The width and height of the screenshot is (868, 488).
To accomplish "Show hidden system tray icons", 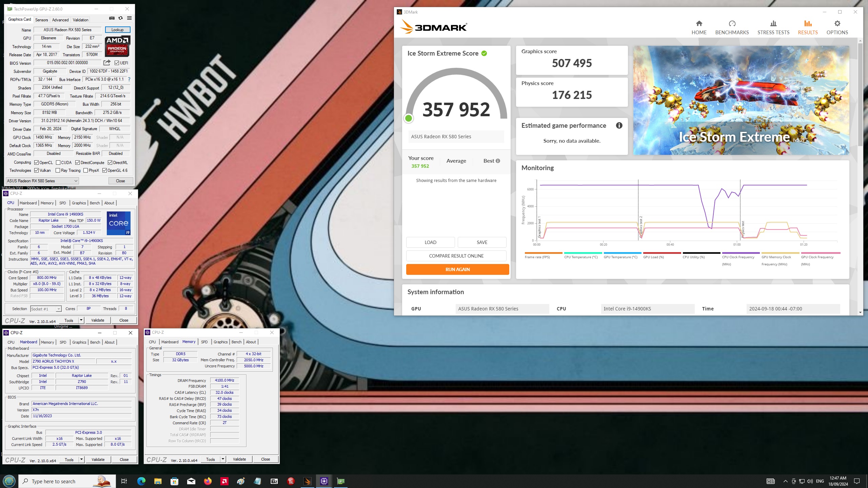I will point(785,481).
